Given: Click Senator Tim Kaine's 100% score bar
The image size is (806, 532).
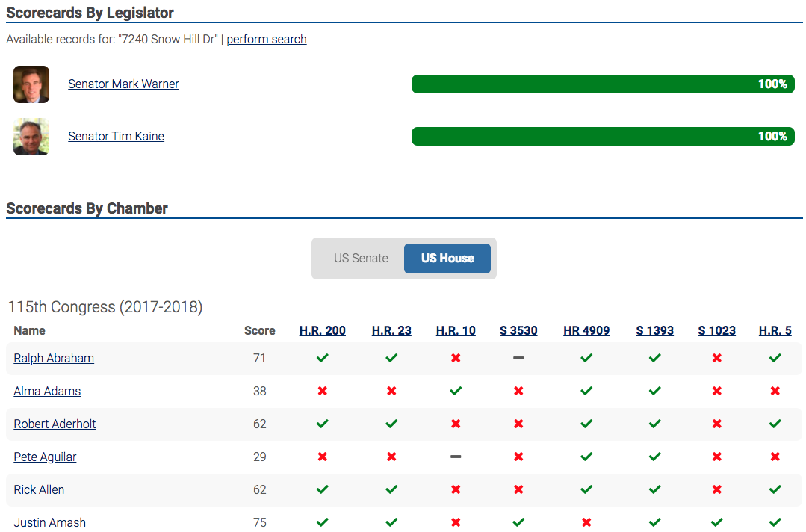Looking at the screenshot, I should click(x=602, y=136).
